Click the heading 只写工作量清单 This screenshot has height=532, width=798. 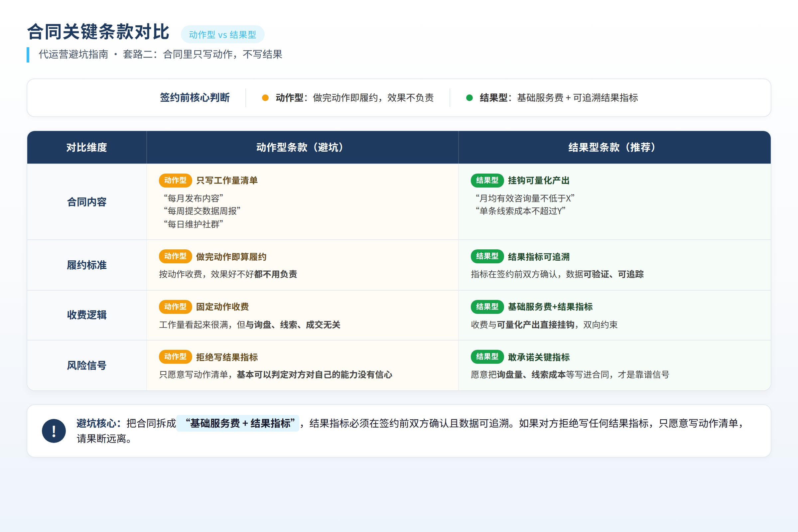pos(227,181)
